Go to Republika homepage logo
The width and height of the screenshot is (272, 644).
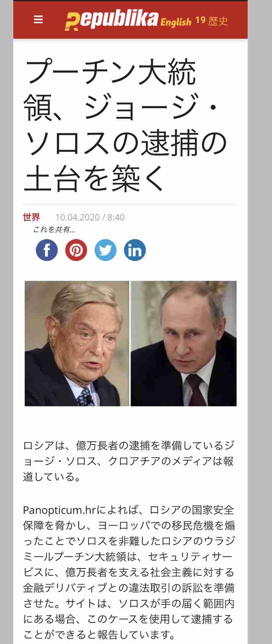coord(111,20)
